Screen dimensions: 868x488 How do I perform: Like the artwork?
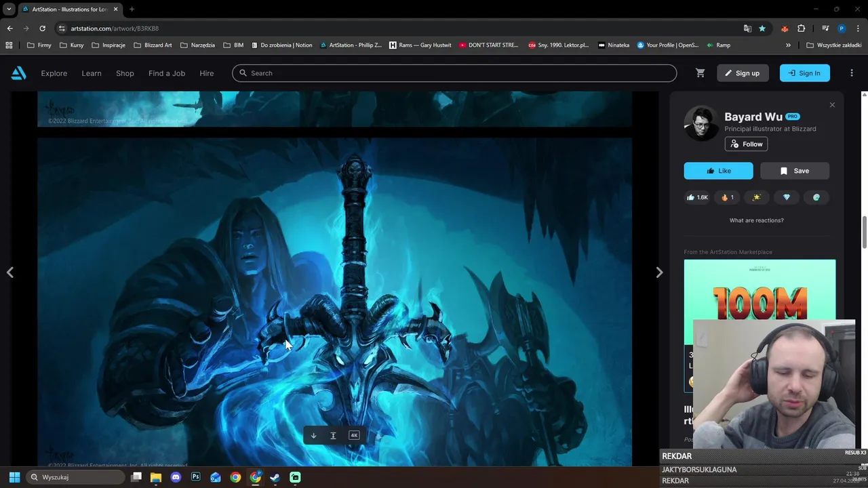(718, 171)
